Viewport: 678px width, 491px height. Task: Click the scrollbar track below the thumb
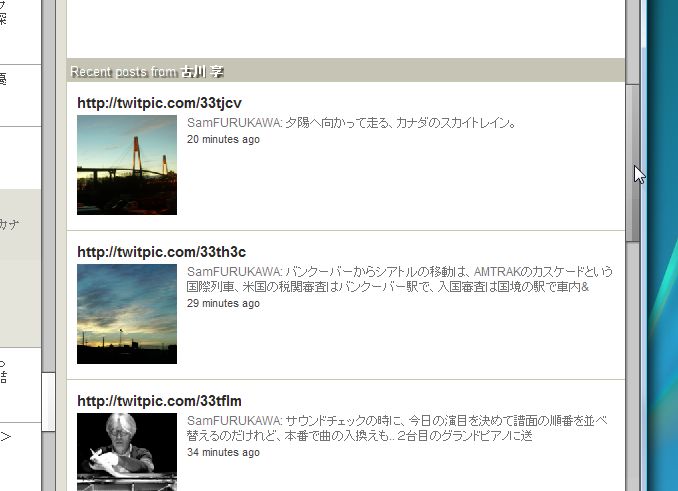[633, 366]
